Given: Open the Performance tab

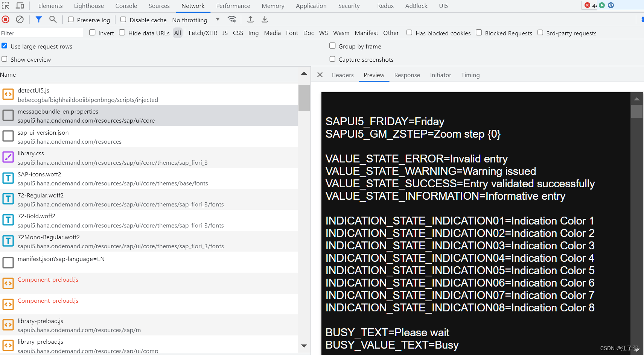Looking at the screenshot, I should (x=233, y=6).
